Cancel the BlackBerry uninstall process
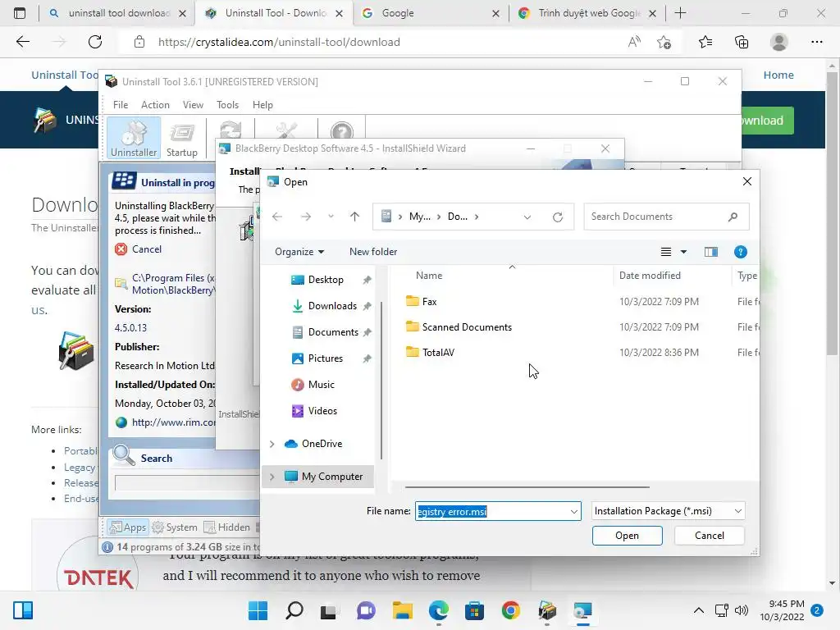Viewport: 840px width, 630px height. [x=138, y=249]
